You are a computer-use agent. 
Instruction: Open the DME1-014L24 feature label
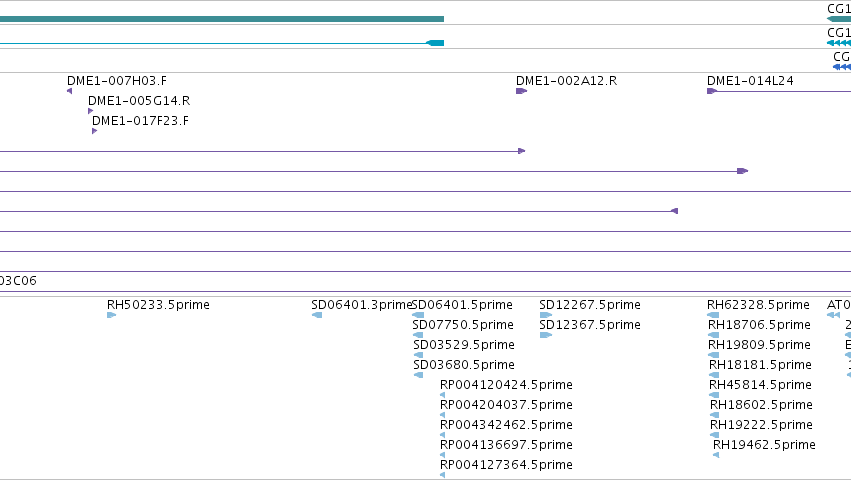[750, 81]
